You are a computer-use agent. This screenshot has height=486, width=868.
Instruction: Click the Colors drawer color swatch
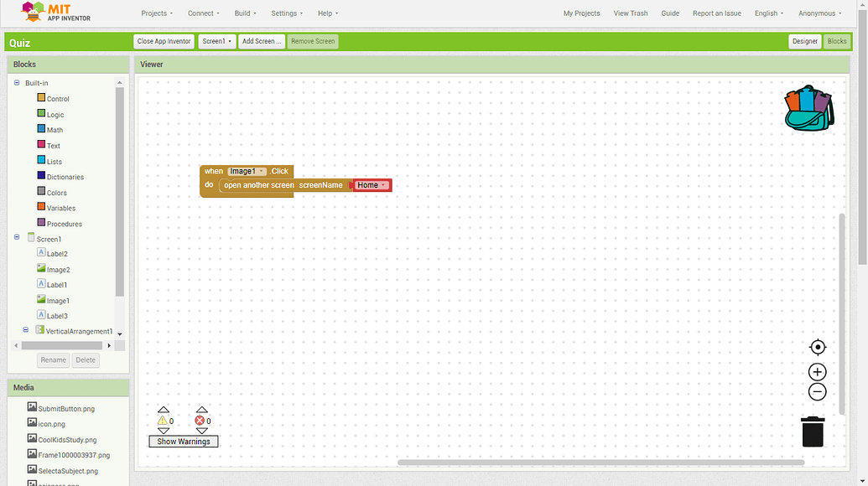(39, 192)
